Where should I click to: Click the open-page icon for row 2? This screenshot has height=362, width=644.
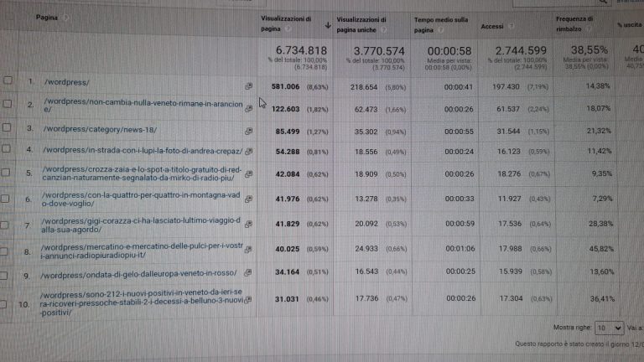point(248,108)
